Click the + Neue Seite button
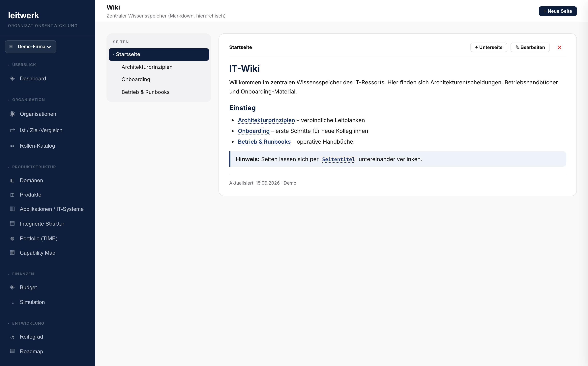This screenshot has height=366, width=588. click(558, 11)
